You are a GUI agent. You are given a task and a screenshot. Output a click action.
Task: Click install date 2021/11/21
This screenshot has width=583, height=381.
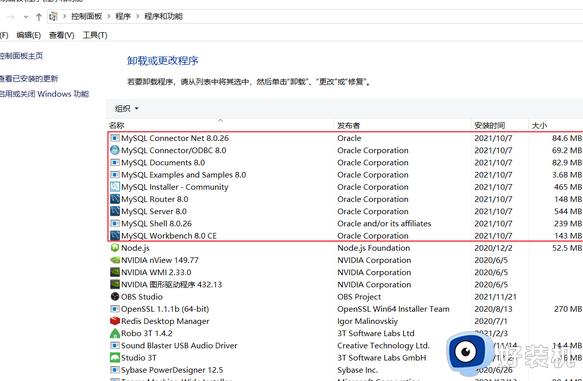(496, 297)
